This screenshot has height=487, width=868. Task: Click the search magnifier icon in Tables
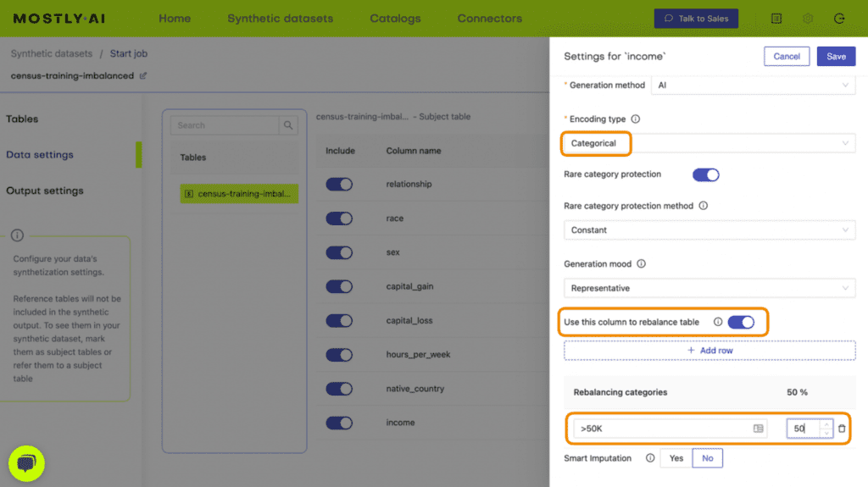pos(289,125)
